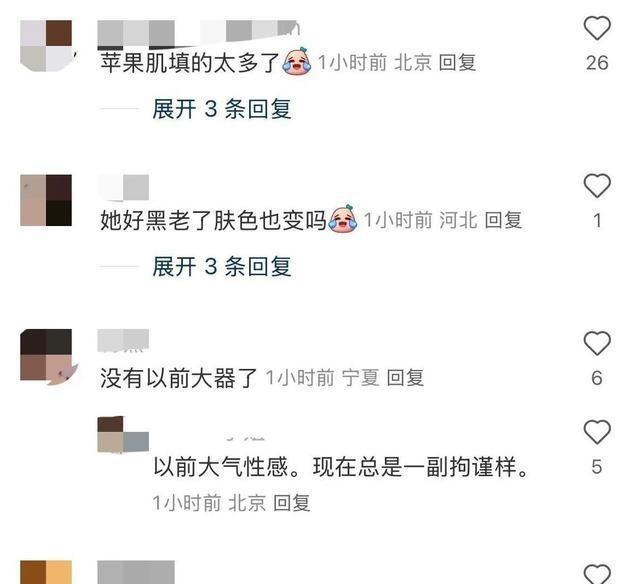Open avatar of the 没有以前大器了 commenter
640x584 pixels.
coord(46,355)
